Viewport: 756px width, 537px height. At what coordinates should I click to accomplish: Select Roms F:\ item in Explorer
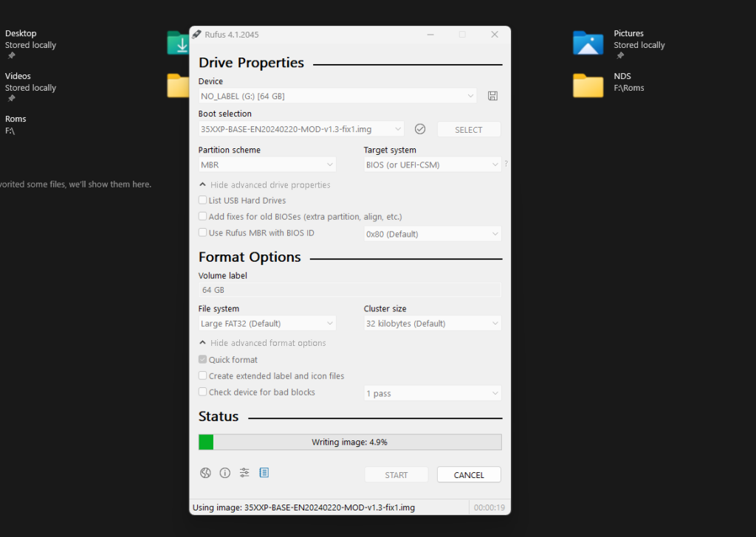coord(16,125)
